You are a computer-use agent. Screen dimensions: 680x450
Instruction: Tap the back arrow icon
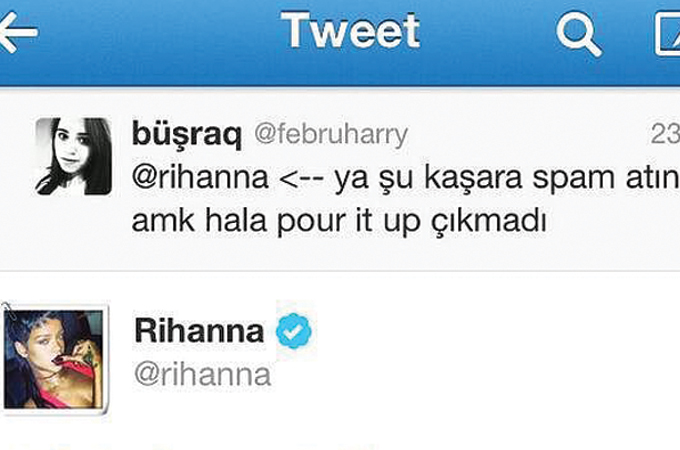[17, 33]
